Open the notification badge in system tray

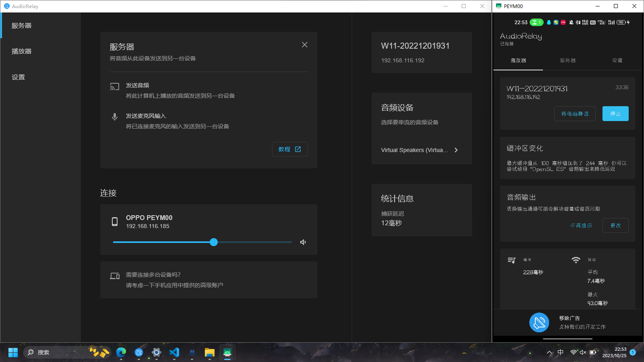pyautogui.click(x=633, y=352)
